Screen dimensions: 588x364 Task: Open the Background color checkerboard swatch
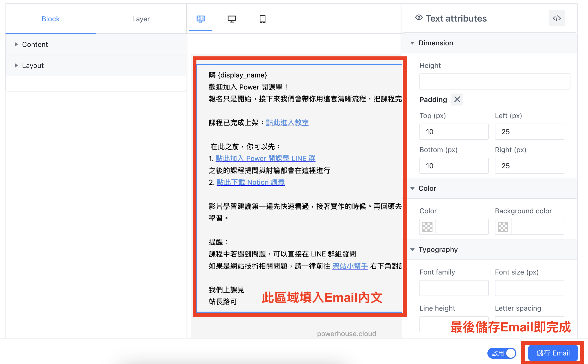tap(503, 227)
